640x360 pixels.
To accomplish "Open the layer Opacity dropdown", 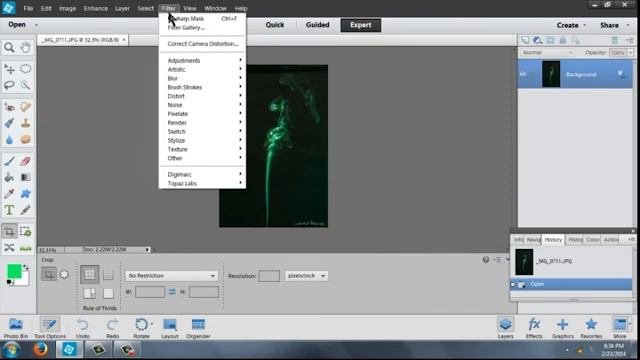I will (x=631, y=53).
